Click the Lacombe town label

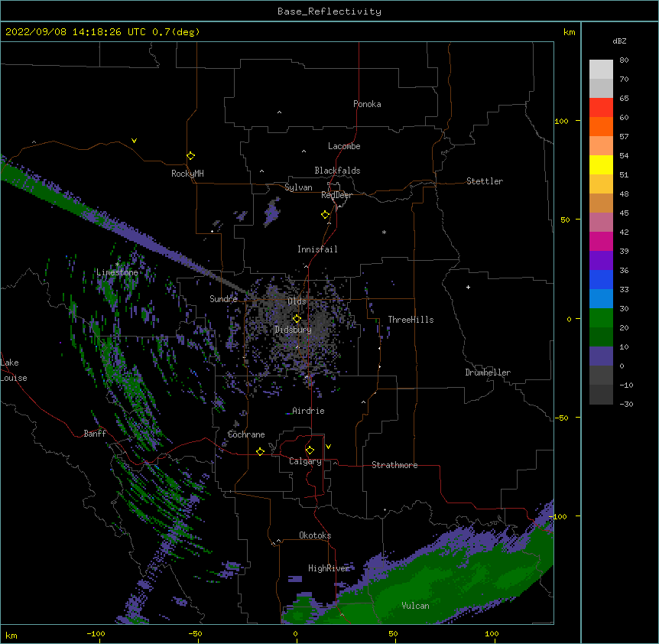[x=344, y=146]
